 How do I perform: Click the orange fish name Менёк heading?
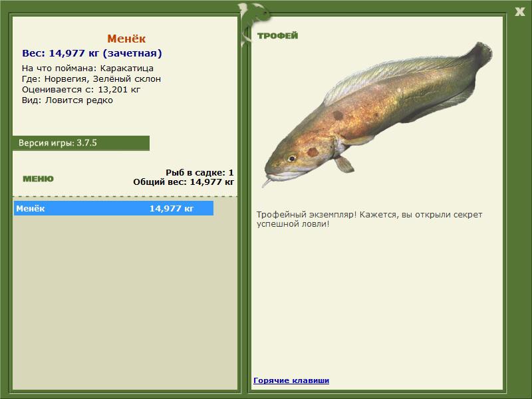pyautogui.click(x=126, y=39)
